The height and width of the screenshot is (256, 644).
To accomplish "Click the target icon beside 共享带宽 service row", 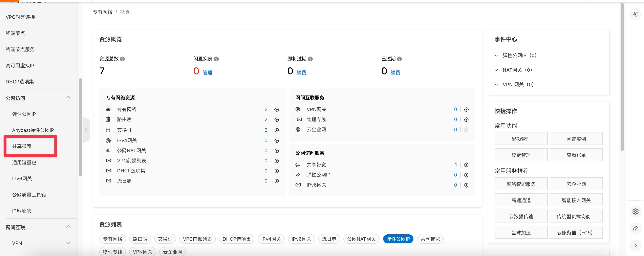I will [466, 165].
